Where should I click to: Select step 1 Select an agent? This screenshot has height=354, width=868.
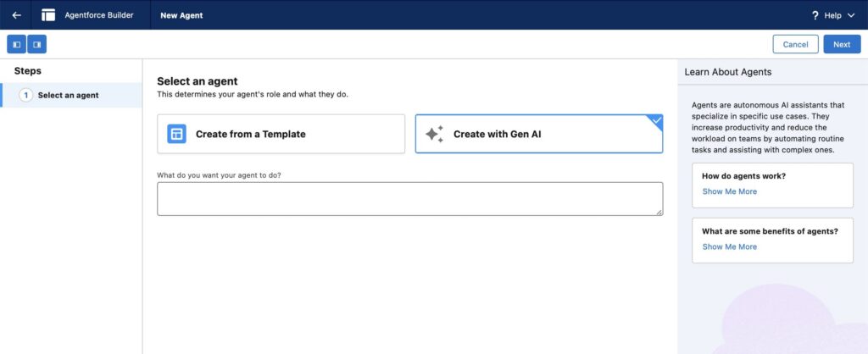pyautogui.click(x=71, y=95)
